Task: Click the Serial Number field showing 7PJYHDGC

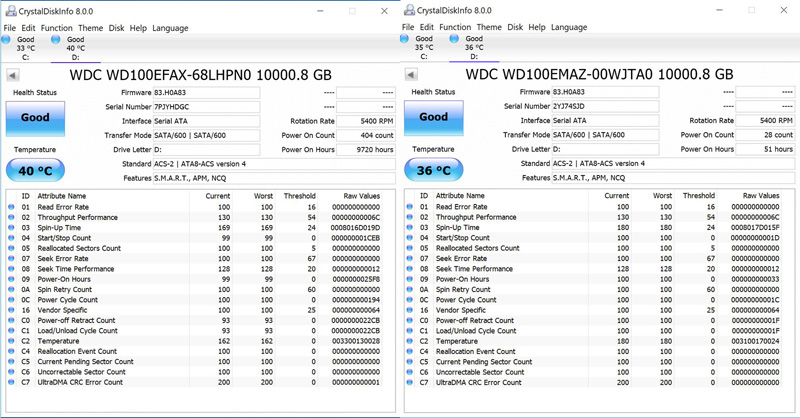Action: 205,106
